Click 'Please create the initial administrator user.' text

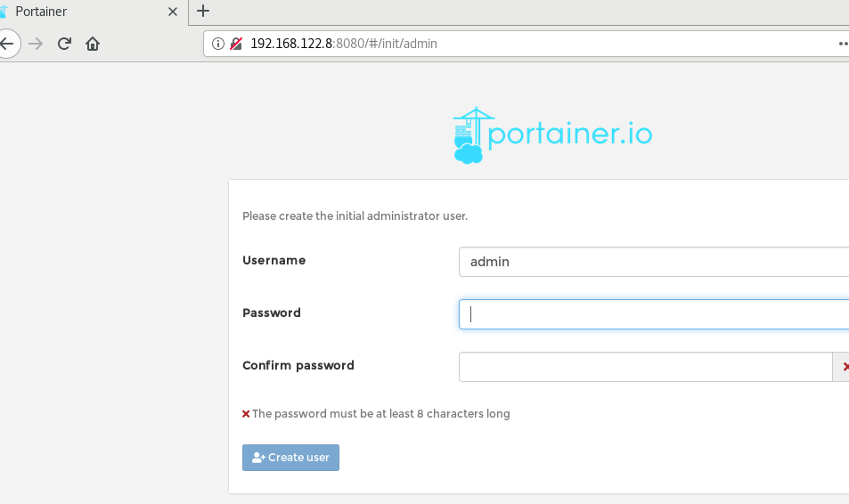[355, 216]
